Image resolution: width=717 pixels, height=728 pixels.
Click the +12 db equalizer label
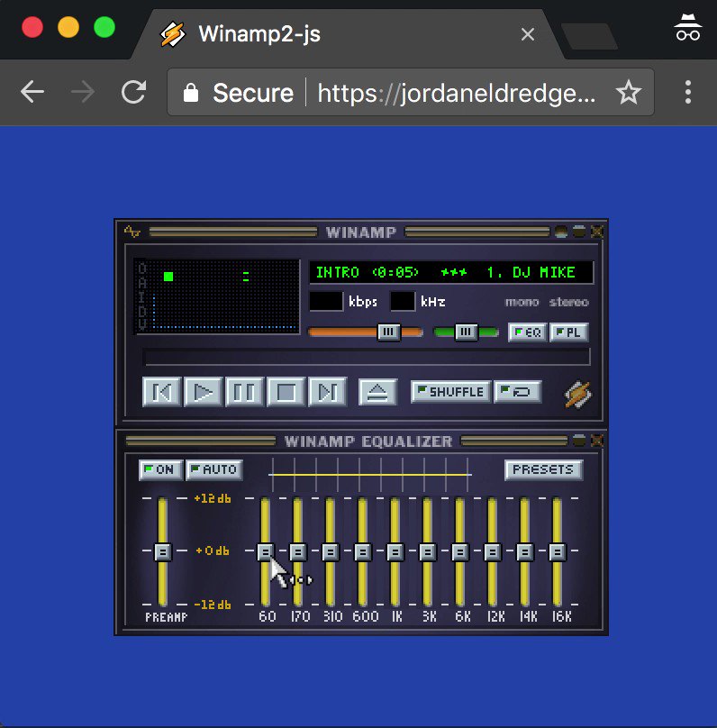point(213,498)
